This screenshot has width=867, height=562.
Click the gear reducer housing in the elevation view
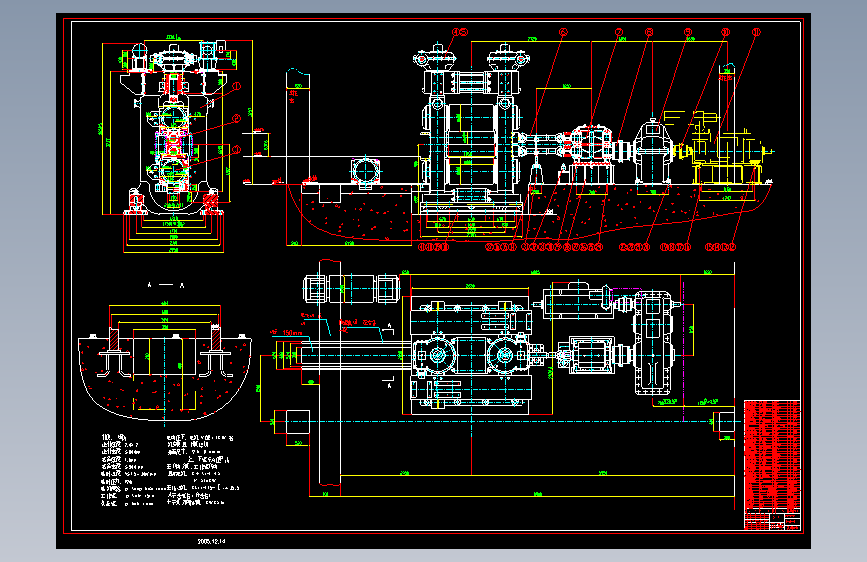[x=653, y=149]
